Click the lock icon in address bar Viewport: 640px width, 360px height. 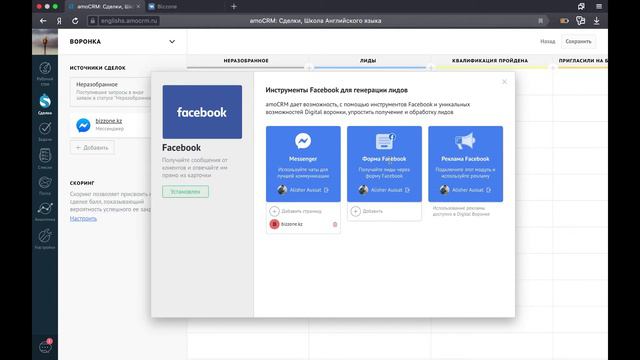(93, 21)
